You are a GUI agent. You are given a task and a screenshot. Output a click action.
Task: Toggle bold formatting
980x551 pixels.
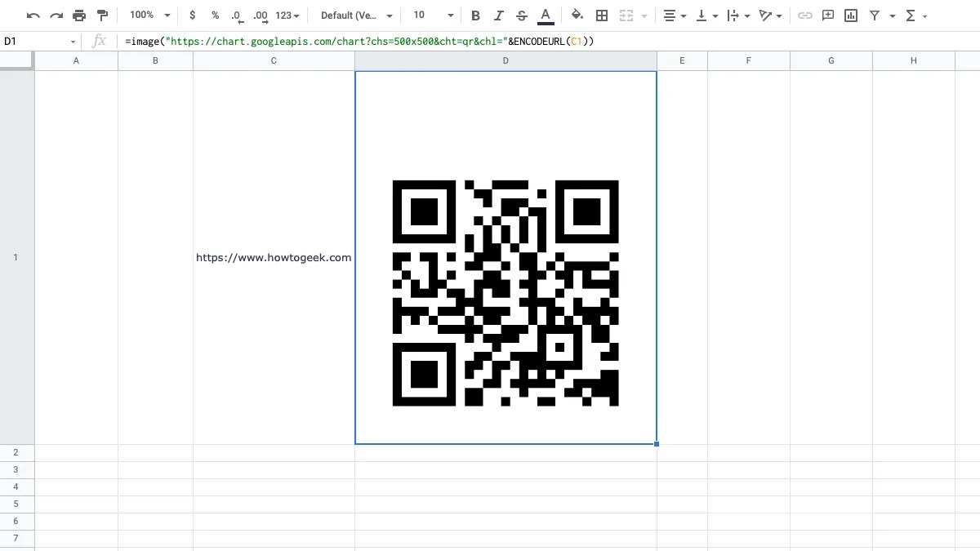[x=475, y=15]
